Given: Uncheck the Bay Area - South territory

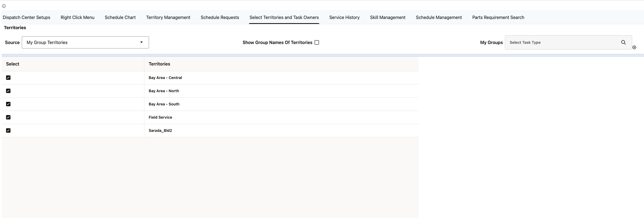Looking at the screenshot, I should pos(8,104).
